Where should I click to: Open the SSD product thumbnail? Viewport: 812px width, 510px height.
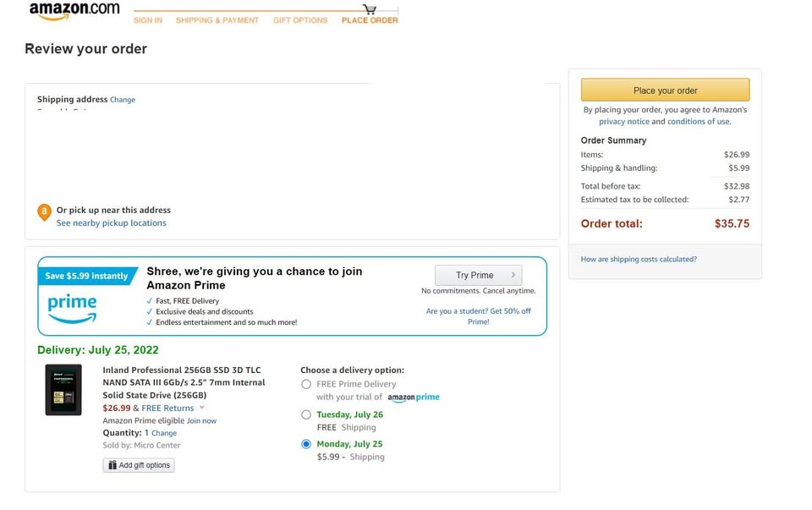coord(63,390)
